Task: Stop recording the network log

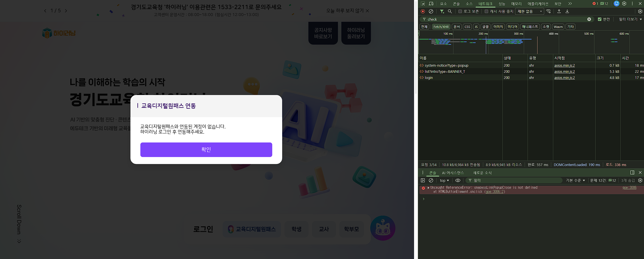Action: tap(423, 11)
